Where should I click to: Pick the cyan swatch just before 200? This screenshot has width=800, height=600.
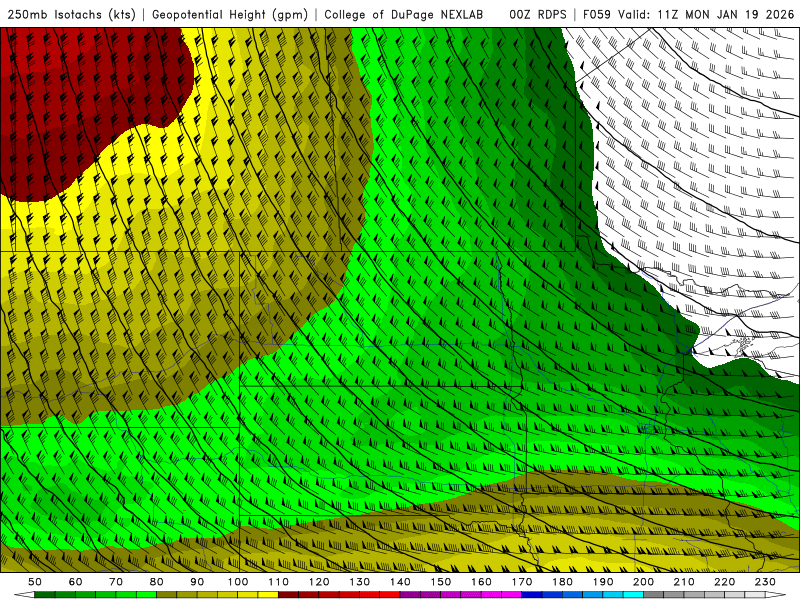coord(633,595)
